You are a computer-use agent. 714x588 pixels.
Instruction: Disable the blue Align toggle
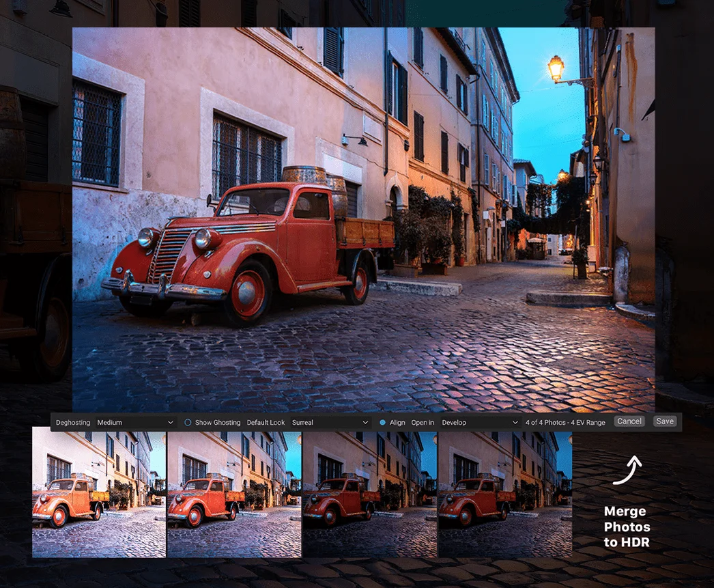coord(382,423)
